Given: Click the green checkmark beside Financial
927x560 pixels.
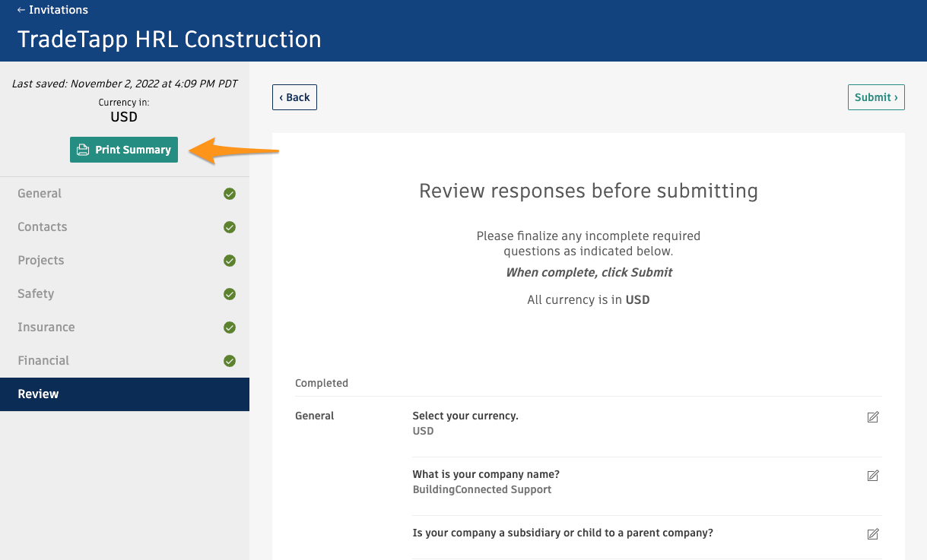Looking at the screenshot, I should click(x=230, y=361).
